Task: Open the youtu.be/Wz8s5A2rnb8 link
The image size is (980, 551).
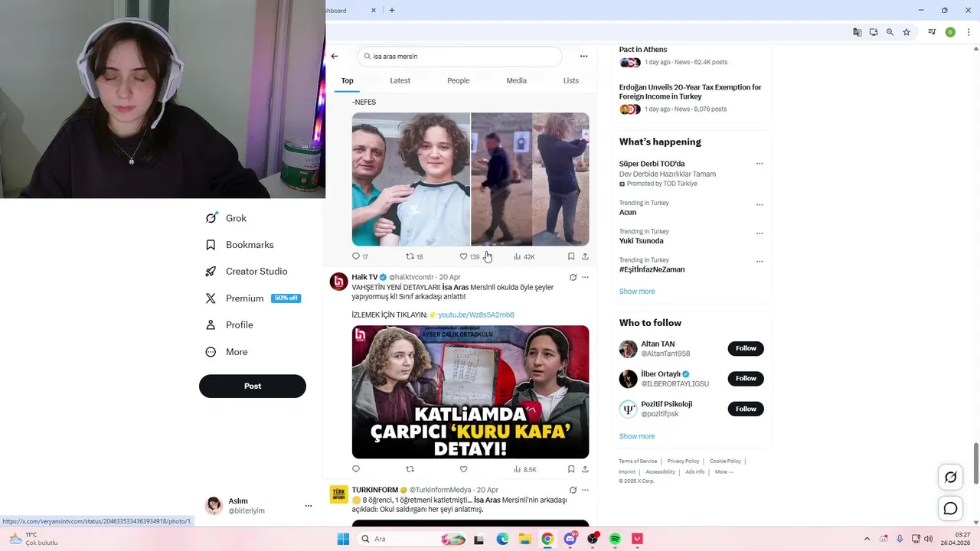Action: [476, 315]
